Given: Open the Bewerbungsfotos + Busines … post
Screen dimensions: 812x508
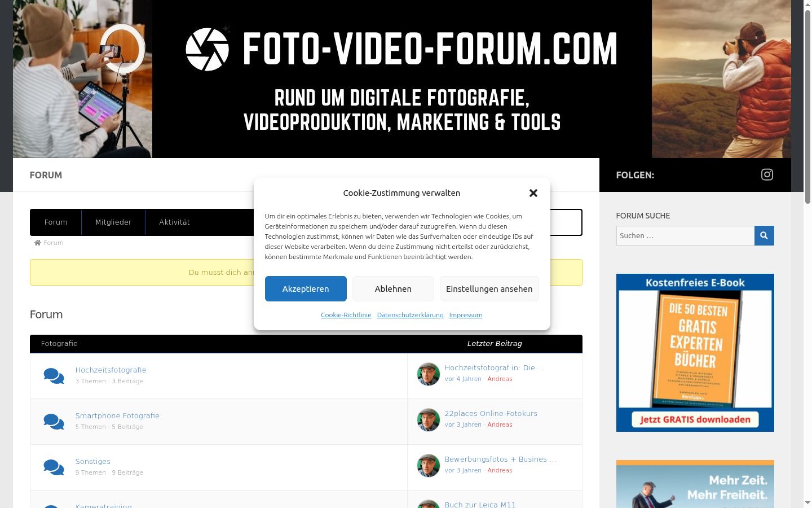Looking at the screenshot, I should coord(500,459).
